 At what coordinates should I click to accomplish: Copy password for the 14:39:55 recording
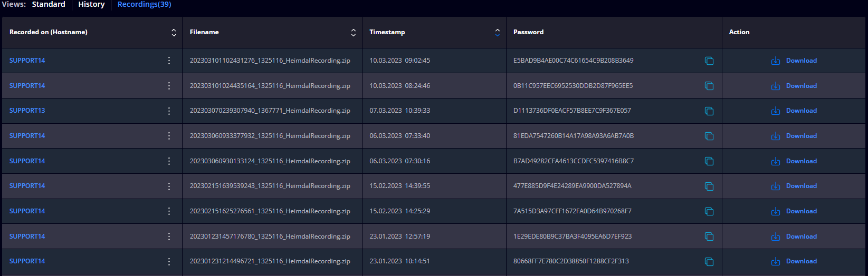point(709,186)
